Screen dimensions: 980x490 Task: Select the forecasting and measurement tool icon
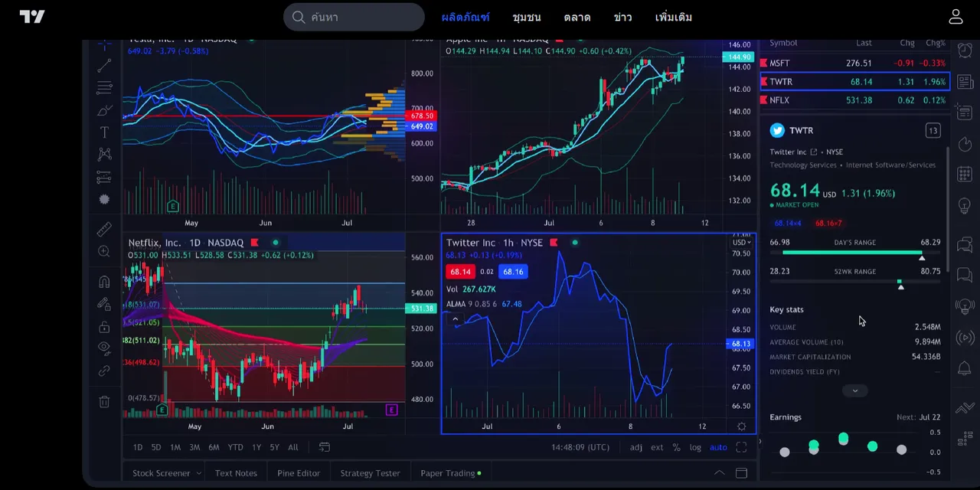point(104,177)
